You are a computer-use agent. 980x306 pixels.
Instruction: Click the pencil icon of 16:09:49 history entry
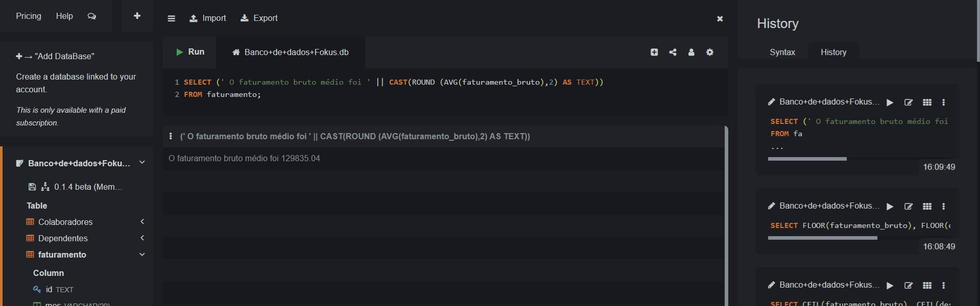(x=772, y=102)
